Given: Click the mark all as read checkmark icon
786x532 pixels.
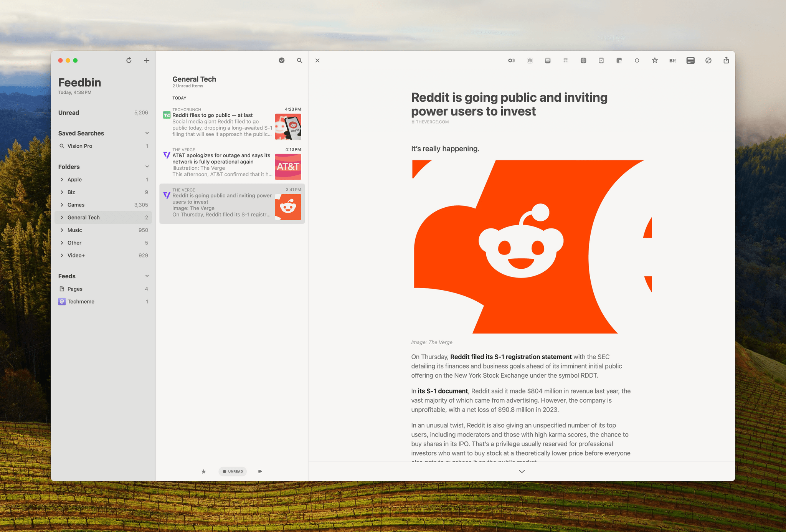Looking at the screenshot, I should point(282,60).
